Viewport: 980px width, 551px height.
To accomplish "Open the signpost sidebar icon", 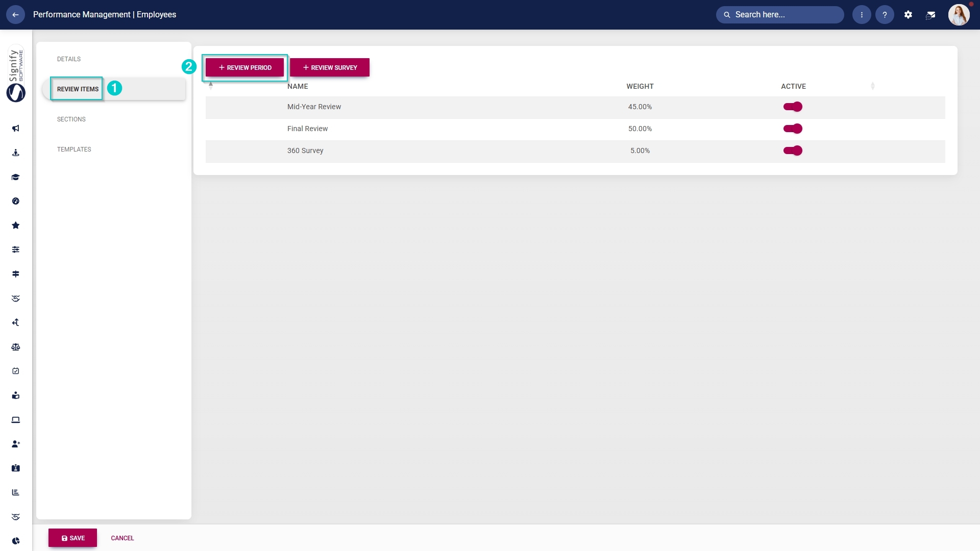I will (16, 274).
